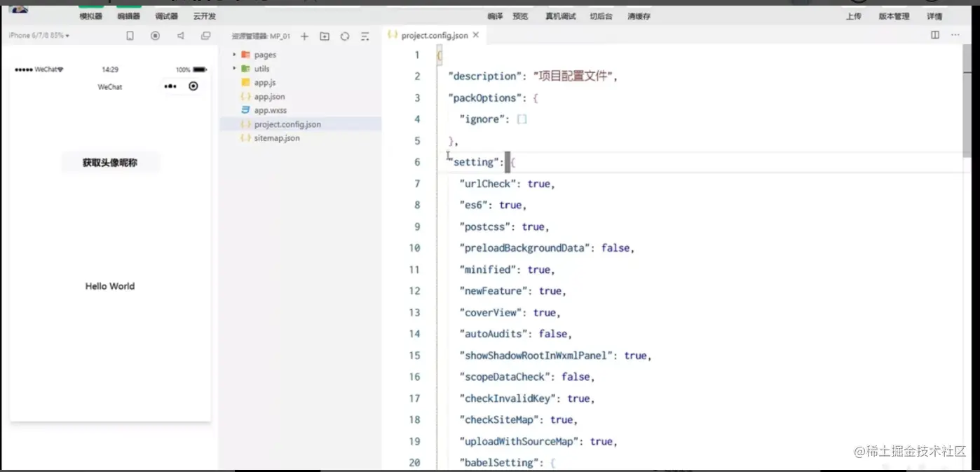This screenshot has height=472, width=980.
Task: Click mini program capsule close circle
Action: point(193,86)
